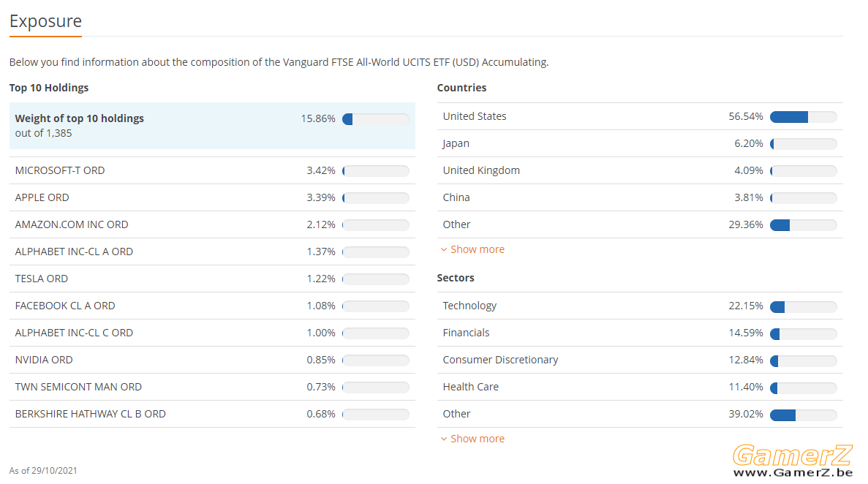This screenshot has height=484, width=868.
Task: Click the Consumer Discretionary sector label
Action: [500, 360]
